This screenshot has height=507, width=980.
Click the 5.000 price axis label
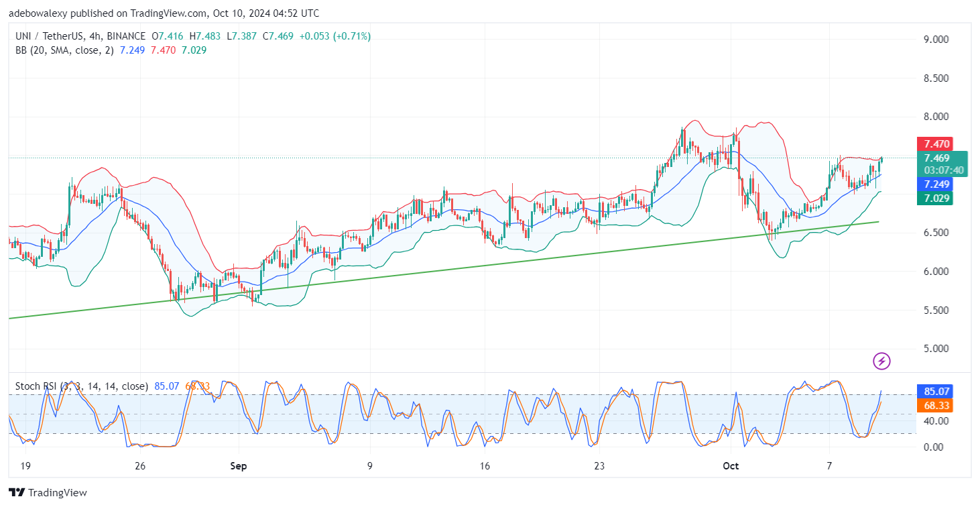[935, 349]
